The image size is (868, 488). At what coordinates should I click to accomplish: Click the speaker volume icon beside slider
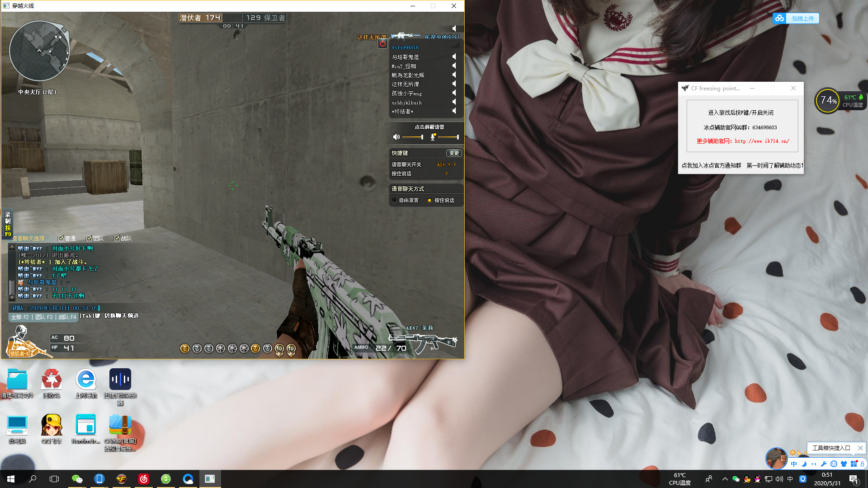pyautogui.click(x=396, y=137)
